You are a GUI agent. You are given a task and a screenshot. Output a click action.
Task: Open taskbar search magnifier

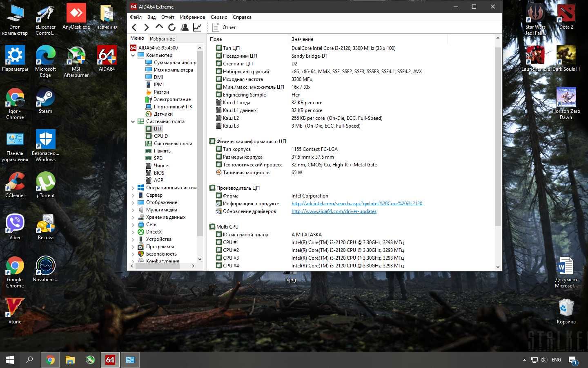[x=29, y=360]
